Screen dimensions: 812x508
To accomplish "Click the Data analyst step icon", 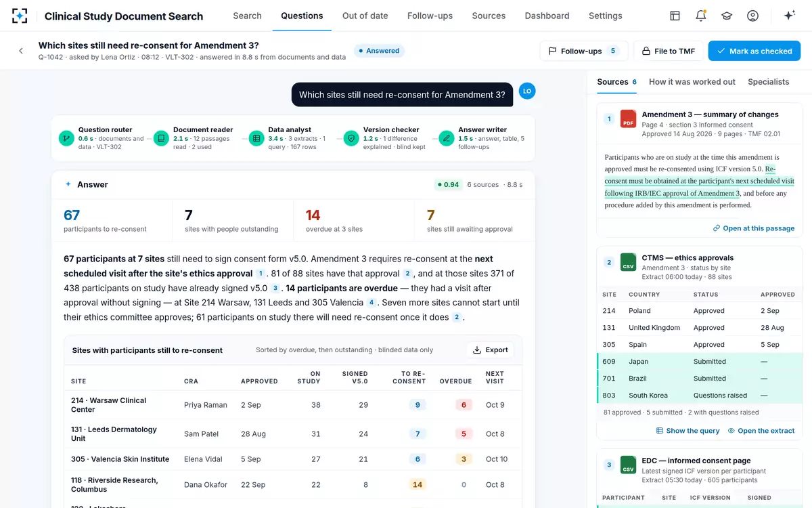I will pos(256,138).
